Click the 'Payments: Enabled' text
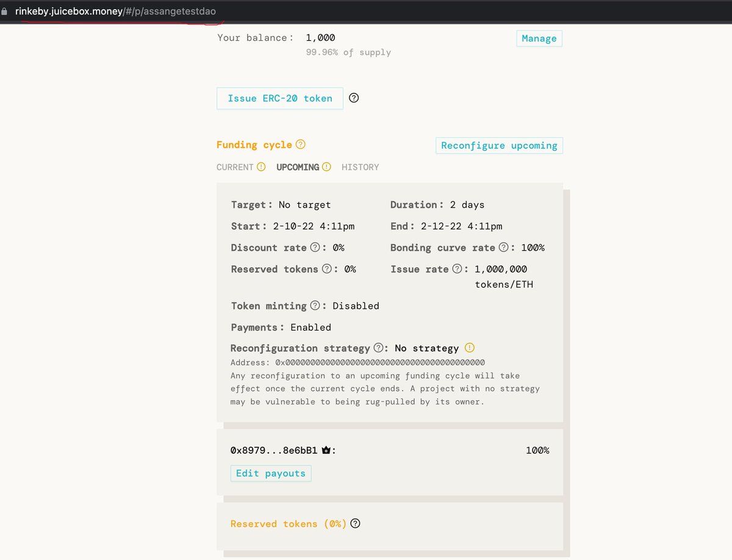This screenshot has width=732, height=560. pyautogui.click(x=281, y=328)
